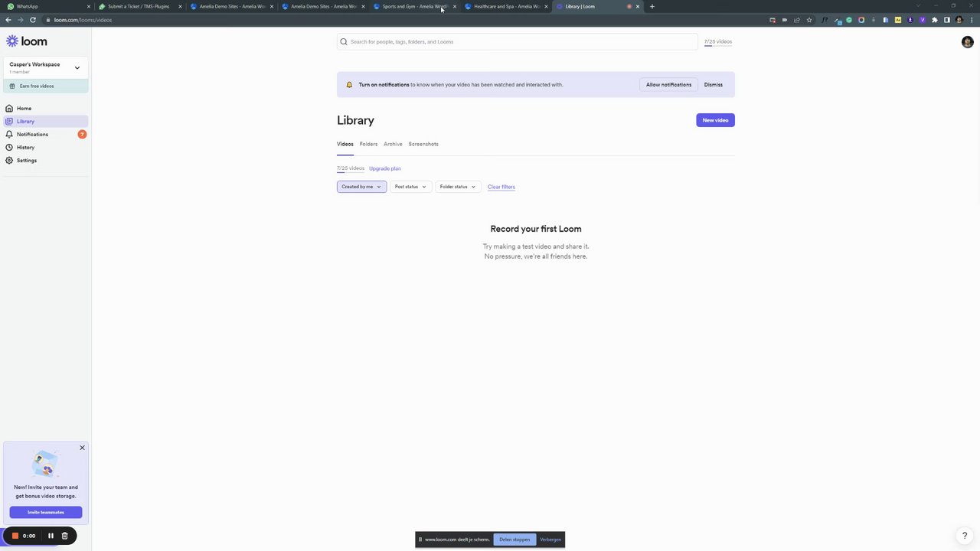This screenshot has width=980, height=551.
Task: Click the 7/25 videos counter at the top
Action: (718, 41)
